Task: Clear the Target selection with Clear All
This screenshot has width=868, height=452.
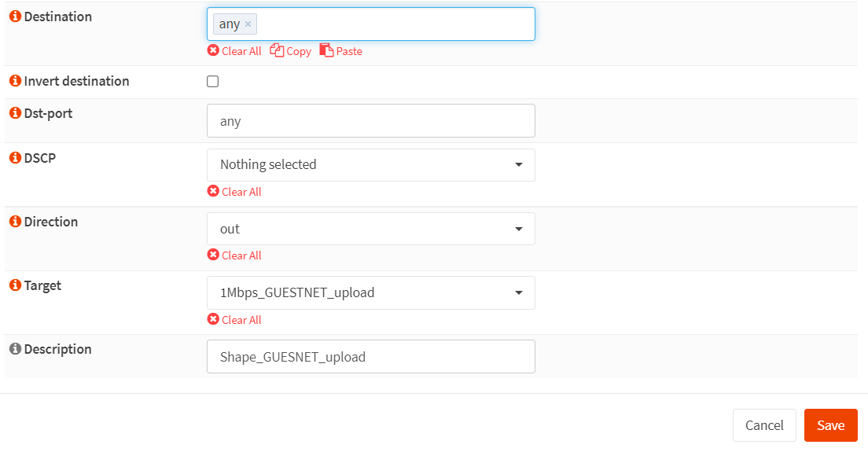Action: coord(234,320)
